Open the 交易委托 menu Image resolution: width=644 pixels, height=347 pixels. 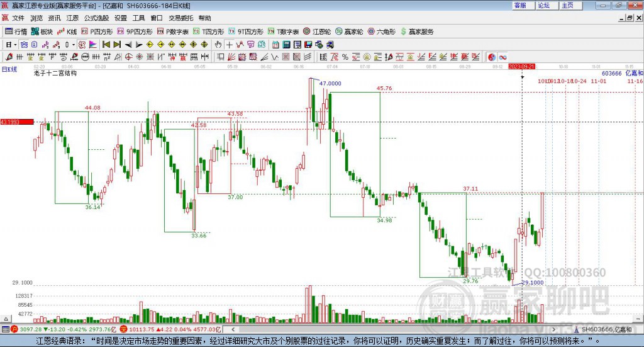180,18
